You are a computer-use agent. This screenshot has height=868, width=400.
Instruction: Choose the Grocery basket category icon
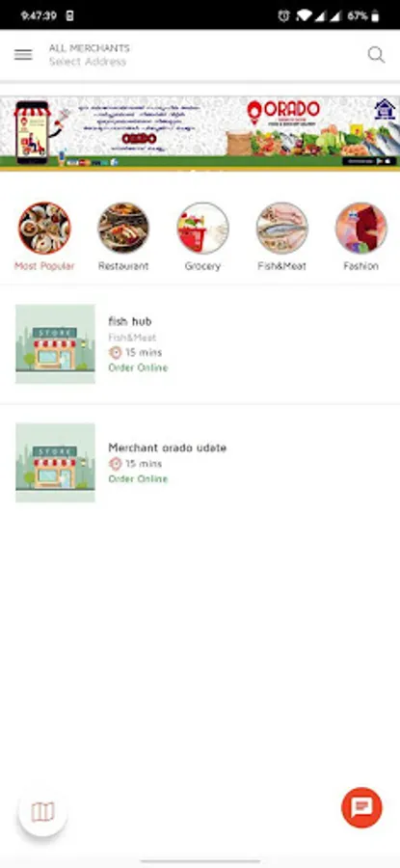pyautogui.click(x=202, y=228)
